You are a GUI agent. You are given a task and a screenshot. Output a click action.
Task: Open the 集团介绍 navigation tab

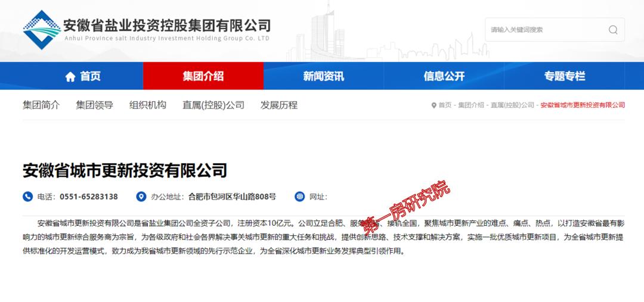(x=203, y=76)
